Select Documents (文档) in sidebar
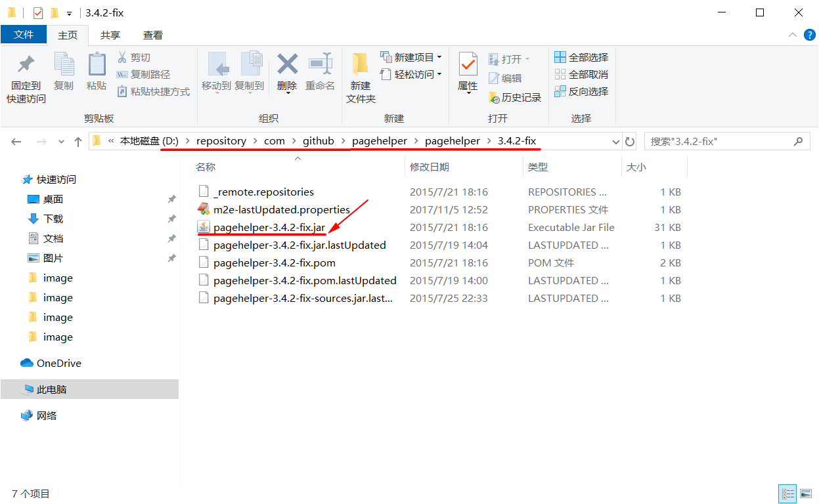Screen dimensions: 819x504 [x=45, y=238]
